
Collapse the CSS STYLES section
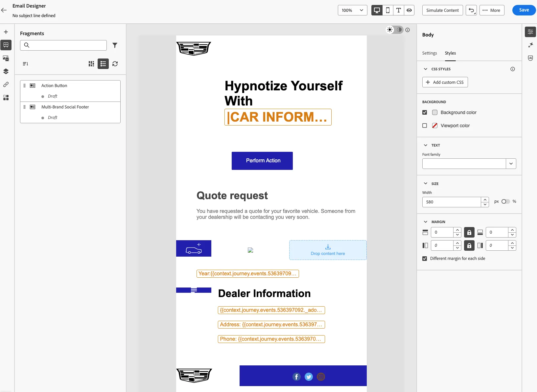point(426,69)
